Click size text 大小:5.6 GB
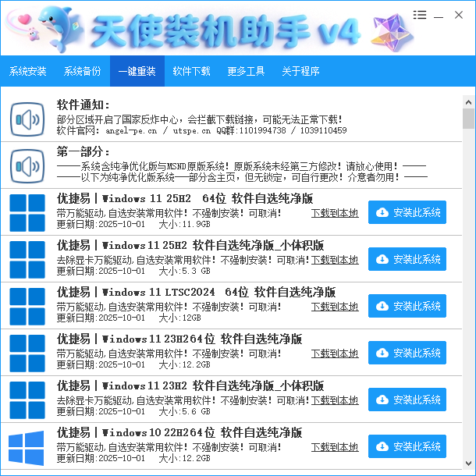This screenshot has width=476, height=476. click(x=185, y=412)
